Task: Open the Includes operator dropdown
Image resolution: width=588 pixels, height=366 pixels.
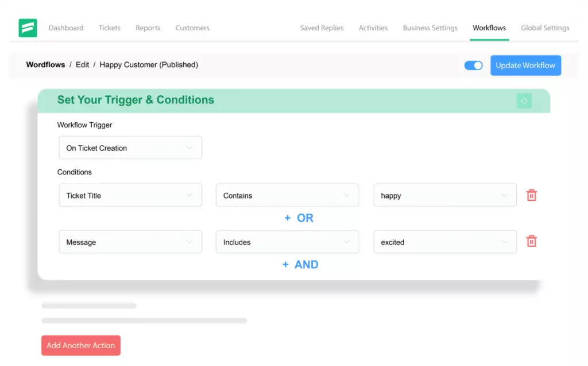Action: (x=287, y=242)
